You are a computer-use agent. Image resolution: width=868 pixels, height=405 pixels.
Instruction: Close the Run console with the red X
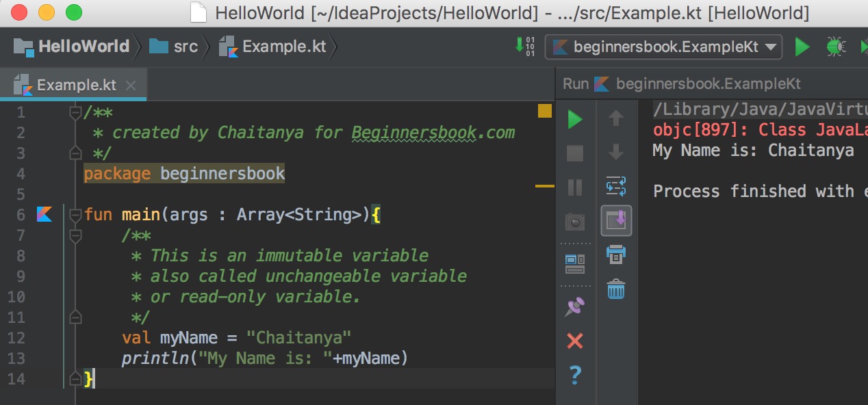coord(575,341)
